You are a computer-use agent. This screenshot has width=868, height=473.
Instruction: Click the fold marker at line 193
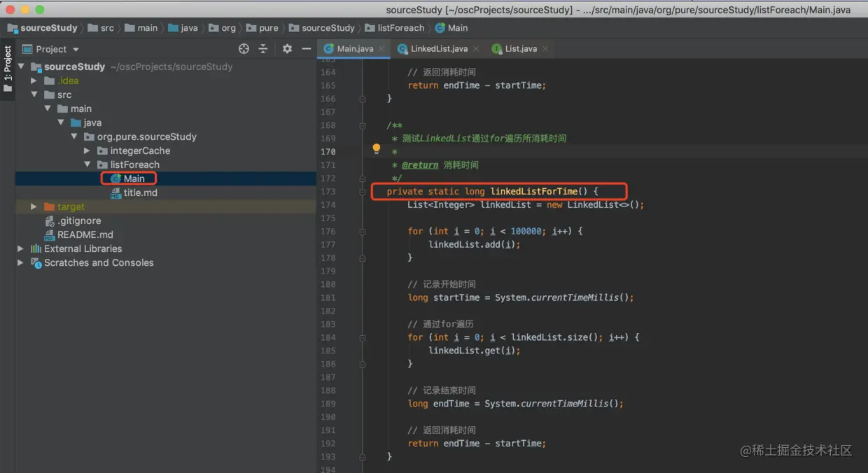point(363,456)
